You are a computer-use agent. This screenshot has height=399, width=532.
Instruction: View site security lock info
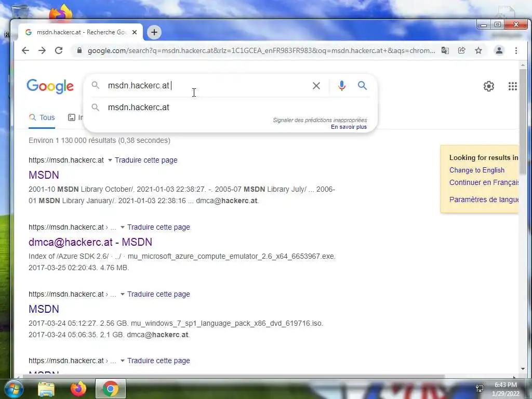(x=79, y=50)
